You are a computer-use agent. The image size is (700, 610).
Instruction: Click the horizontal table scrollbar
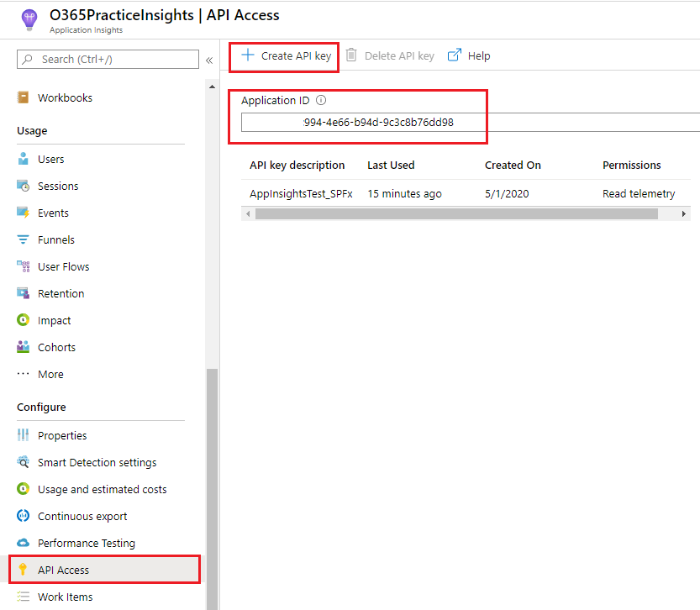[x=456, y=214]
